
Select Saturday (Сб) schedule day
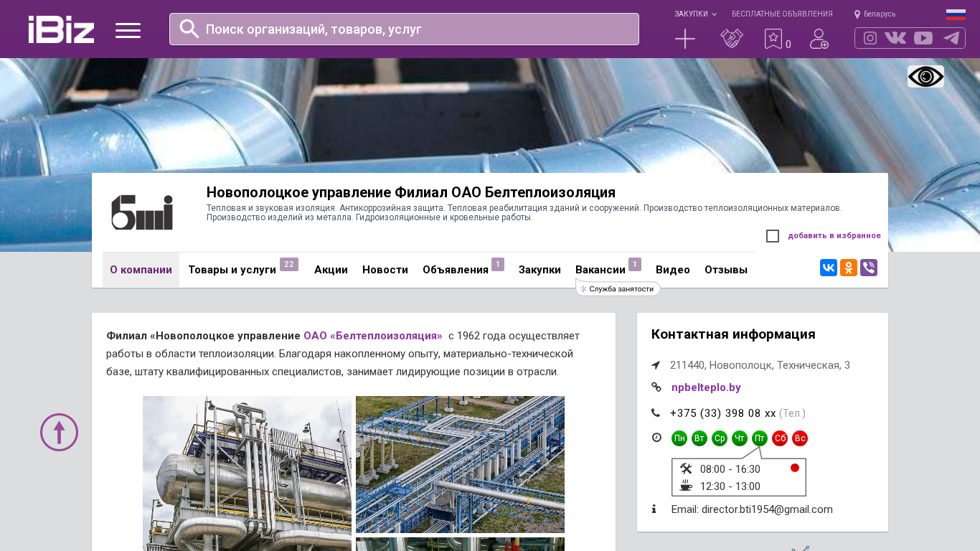coord(780,438)
